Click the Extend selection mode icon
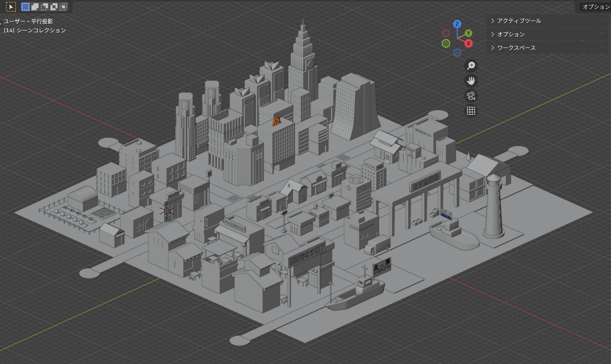This screenshot has width=611, height=364. [x=35, y=7]
